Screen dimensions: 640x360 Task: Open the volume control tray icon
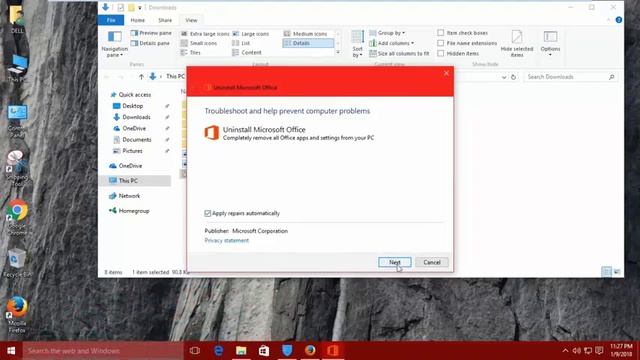coord(576,351)
